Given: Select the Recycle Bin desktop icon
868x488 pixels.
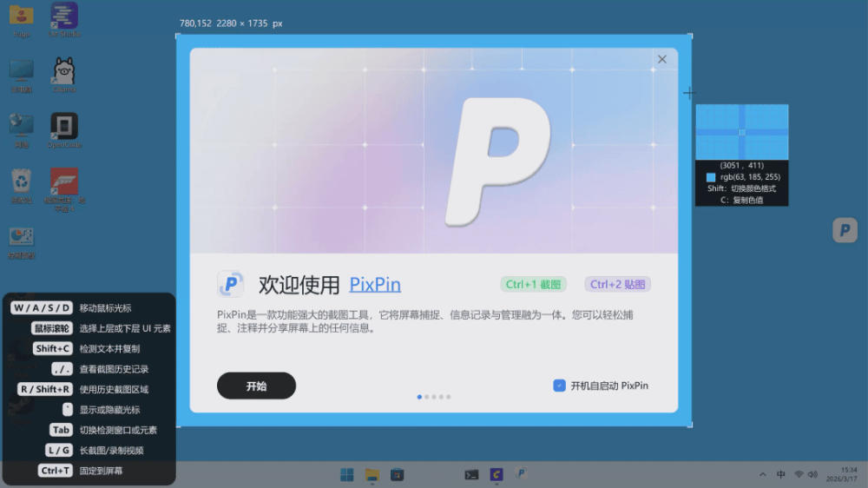Looking at the screenshot, I should click(x=22, y=186).
